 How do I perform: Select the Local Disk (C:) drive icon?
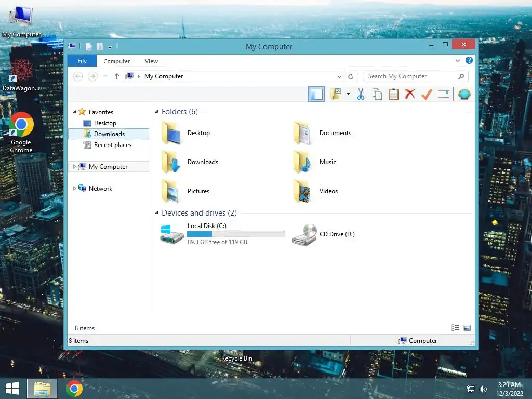[171, 234]
